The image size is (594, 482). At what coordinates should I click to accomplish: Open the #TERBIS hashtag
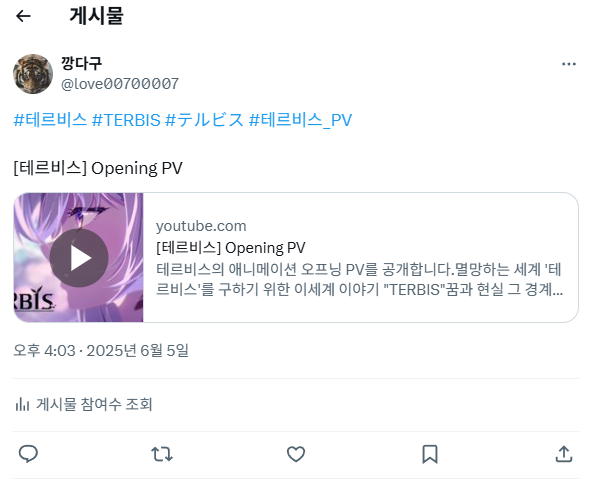click(126, 120)
